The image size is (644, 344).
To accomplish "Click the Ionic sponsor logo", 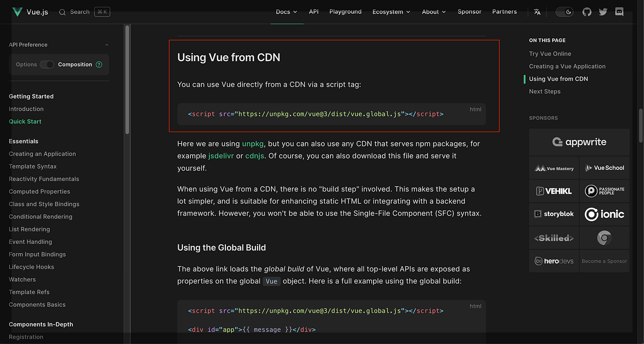I will click(604, 214).
